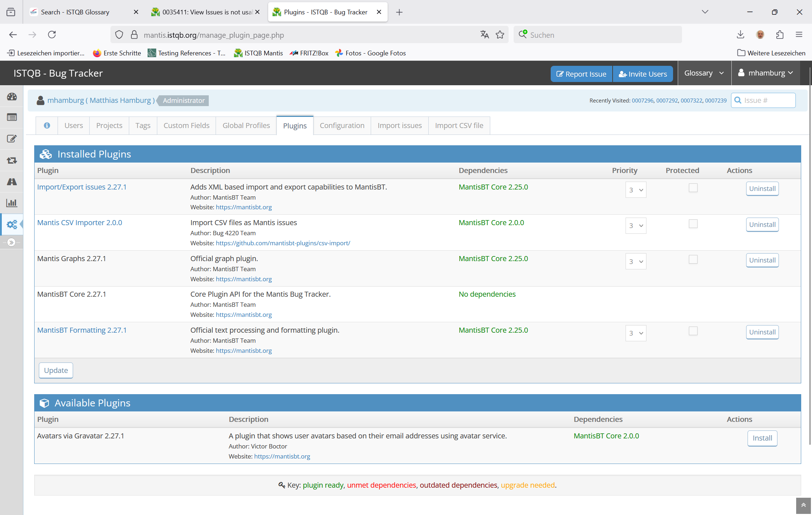Switch to the Tags tab
This screenshot has width=812, height=515.
coord(143,126)
